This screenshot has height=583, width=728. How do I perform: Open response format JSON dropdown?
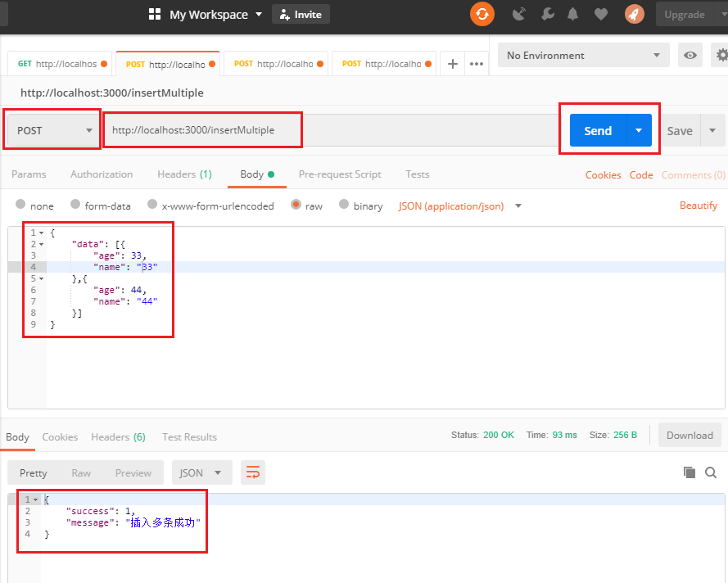pos(202,472)
